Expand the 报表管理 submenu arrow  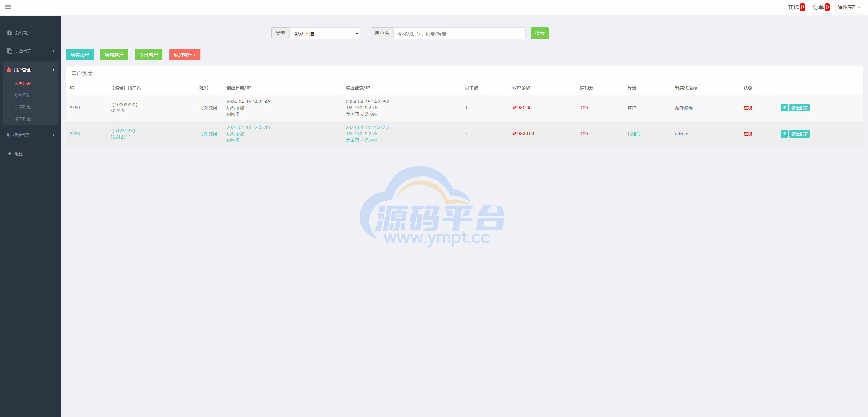click(x=53, y=135)
